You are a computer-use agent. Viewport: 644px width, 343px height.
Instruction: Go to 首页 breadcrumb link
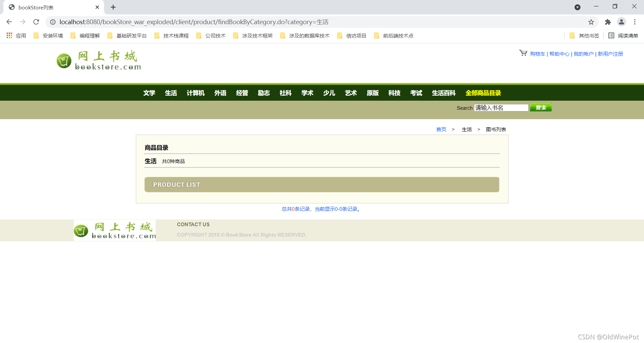click(x=441, y=129)
